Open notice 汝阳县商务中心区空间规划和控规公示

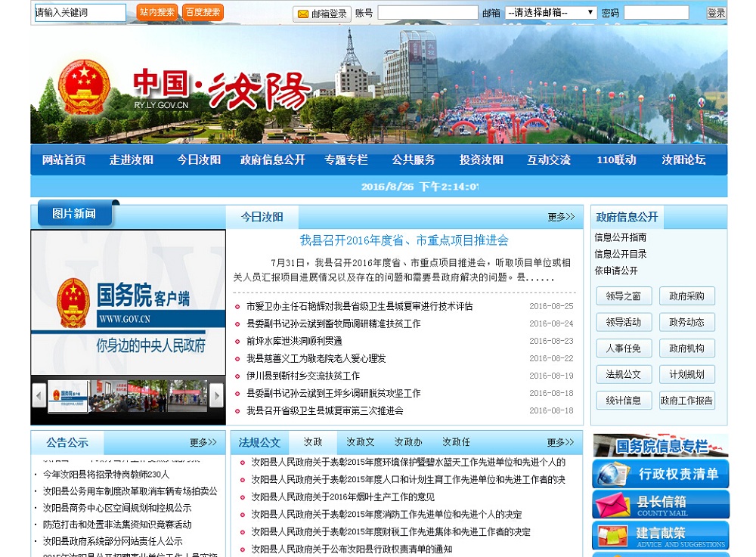pyautogui.click(x=117, y=508)
